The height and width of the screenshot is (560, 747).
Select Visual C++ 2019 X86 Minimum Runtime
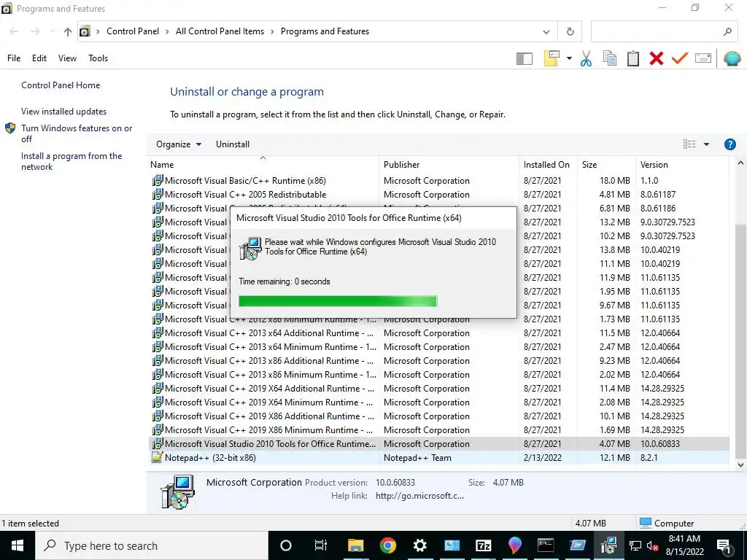point(438,430)
